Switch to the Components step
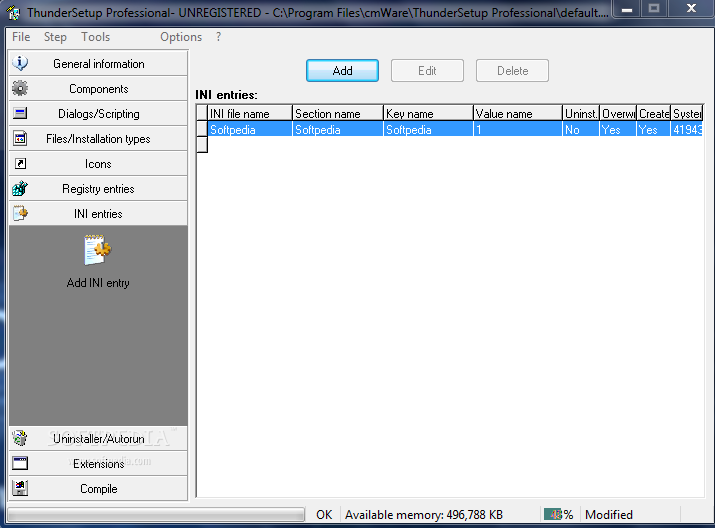 [98, 88]
